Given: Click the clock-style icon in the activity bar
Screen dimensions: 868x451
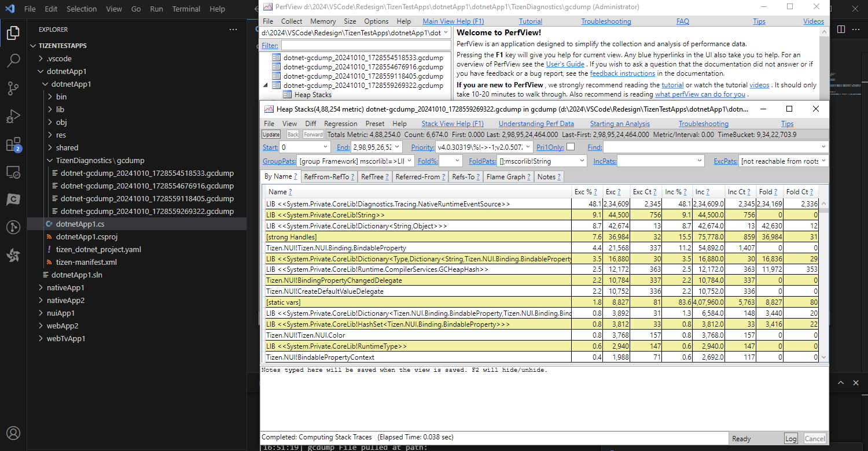Looking at the screenshot, I should click(x=13, y=227).
